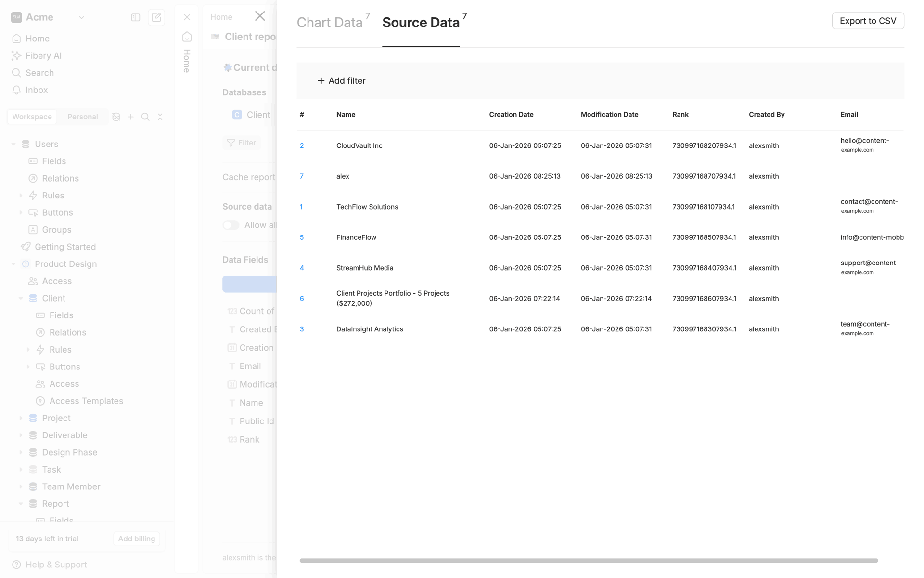Screen dimensions: 924x578
Task: Expand the Project database node
Action: [x=21, y=418]
